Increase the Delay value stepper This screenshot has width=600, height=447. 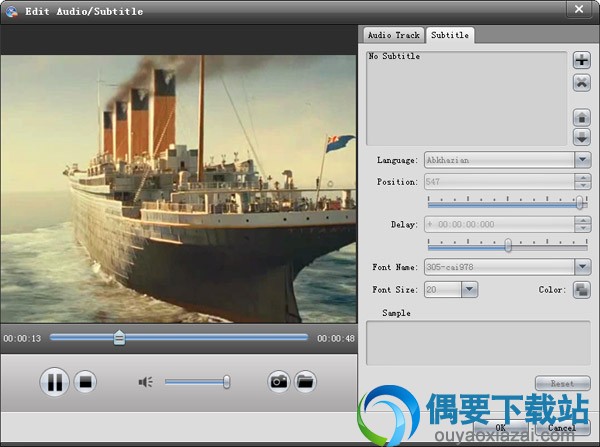tap(582, 220)
